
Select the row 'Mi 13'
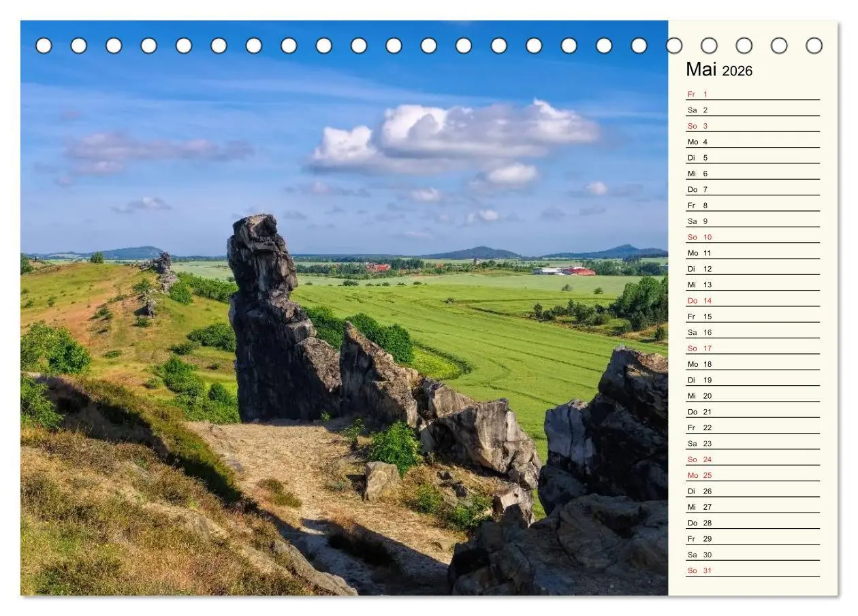753,285
